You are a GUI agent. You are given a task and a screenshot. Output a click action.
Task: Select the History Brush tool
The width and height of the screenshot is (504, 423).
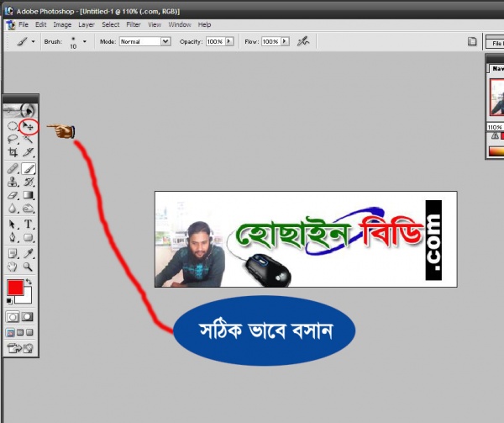click(29, 182)
